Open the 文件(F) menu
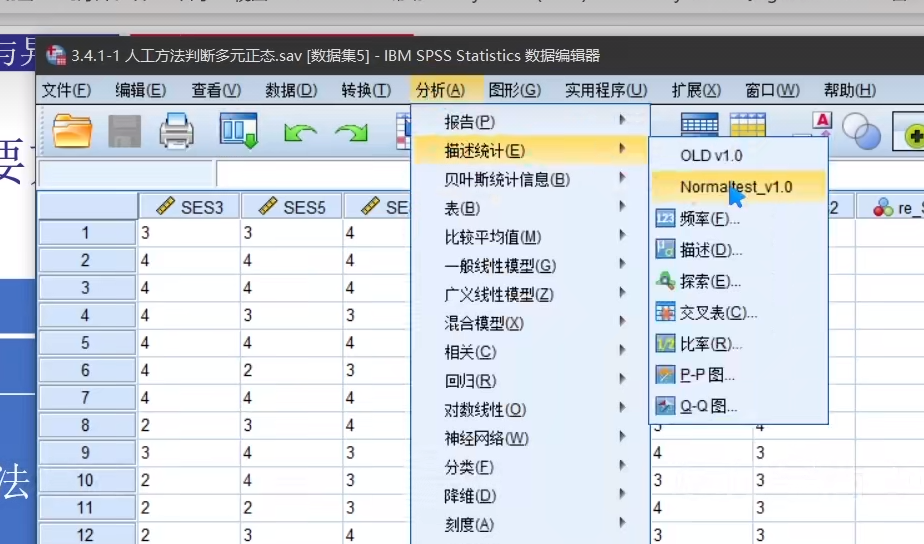The image size is (924, 544). [x=67, y=90]
